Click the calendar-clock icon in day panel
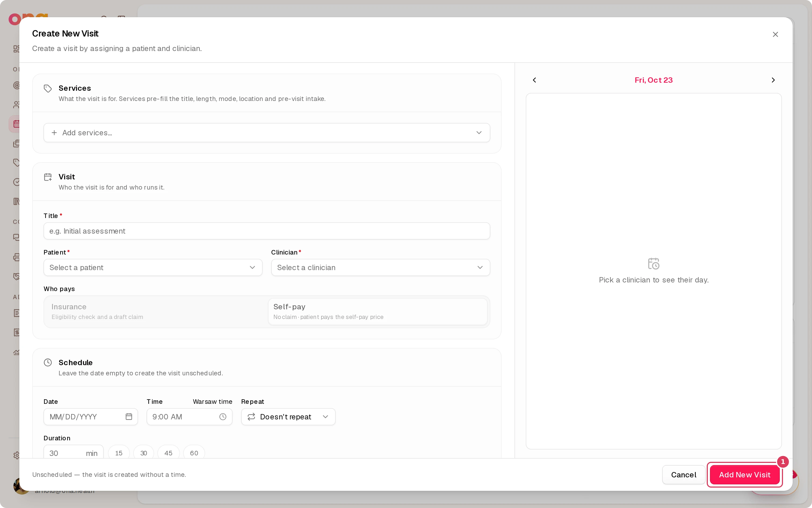The width and height of the screenshot is (812, 508). (653, 264)
